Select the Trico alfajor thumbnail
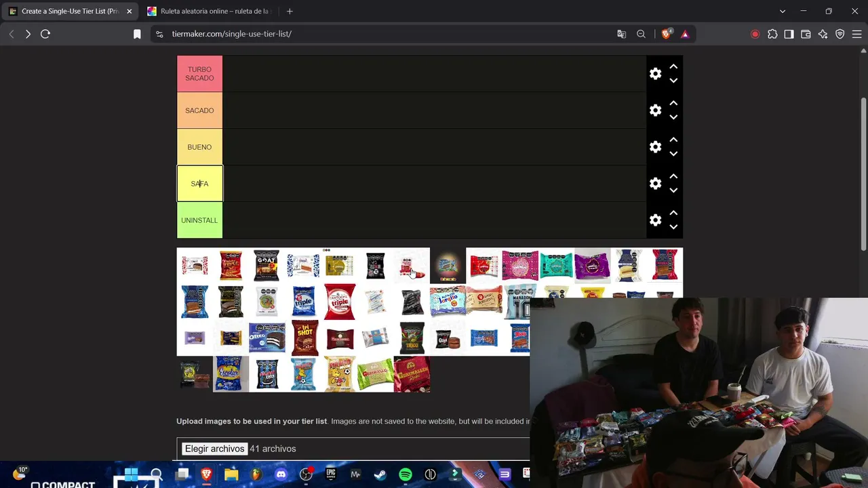 [x=412, y=338]
